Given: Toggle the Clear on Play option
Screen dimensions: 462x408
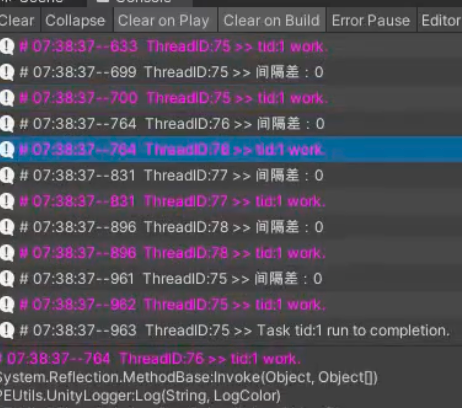Looking at the screenshot, I should pyautogui.click(x=164, y=20).
